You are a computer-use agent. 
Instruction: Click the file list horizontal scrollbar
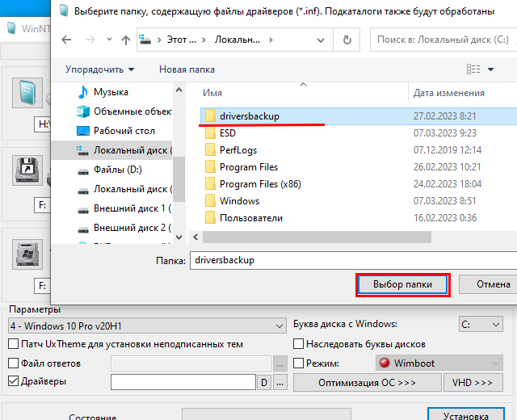point(317,237)
